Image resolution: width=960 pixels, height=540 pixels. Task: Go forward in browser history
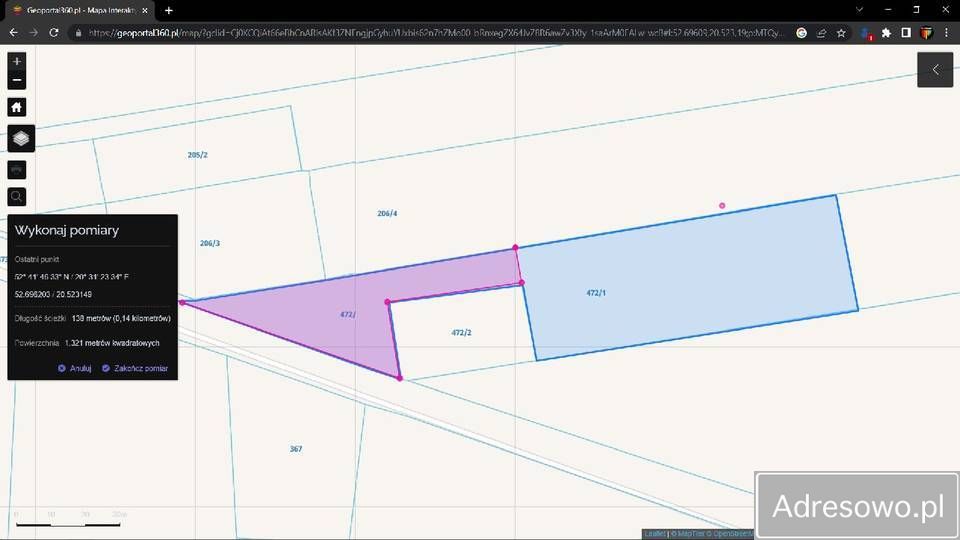click(x=34, y=32)
